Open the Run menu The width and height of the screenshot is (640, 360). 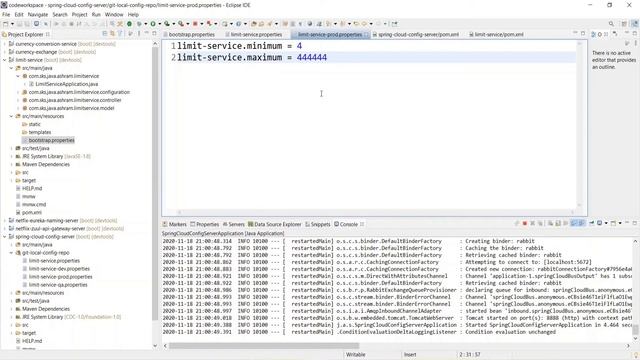click(96, 14)
